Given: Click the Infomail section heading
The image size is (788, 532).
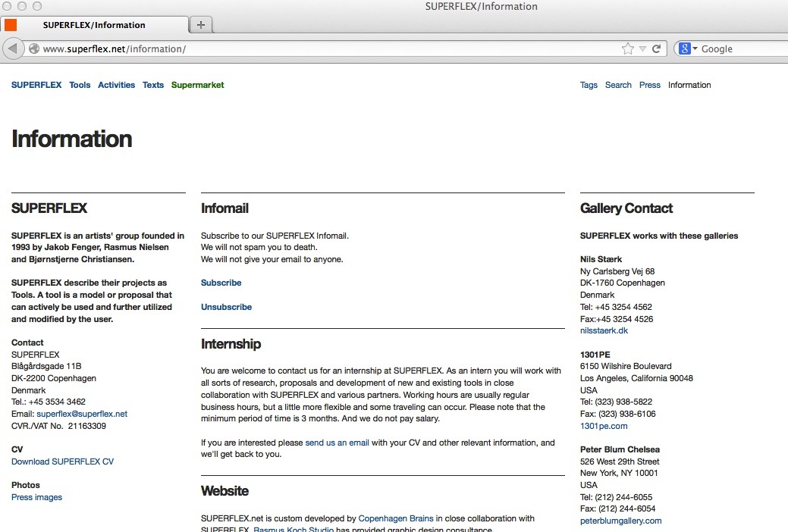Looking at the screenshot, I should pos(224,208).
